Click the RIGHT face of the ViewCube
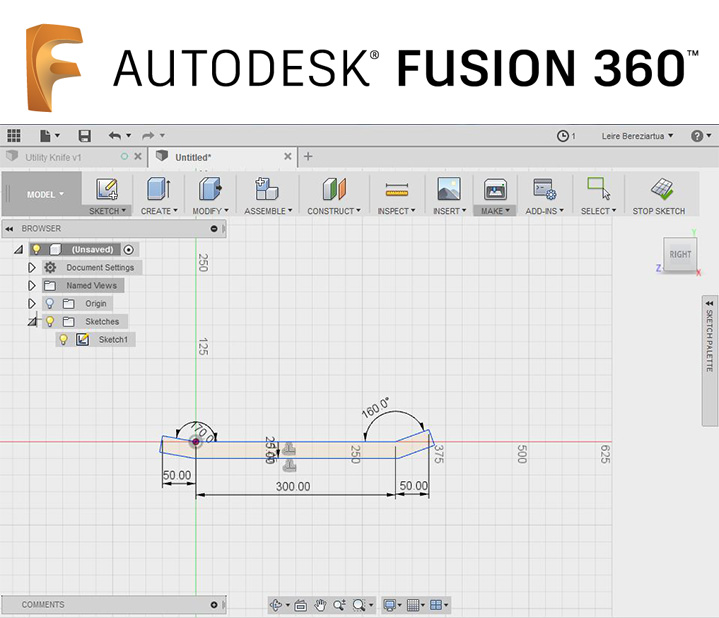 tap(680, 254)
